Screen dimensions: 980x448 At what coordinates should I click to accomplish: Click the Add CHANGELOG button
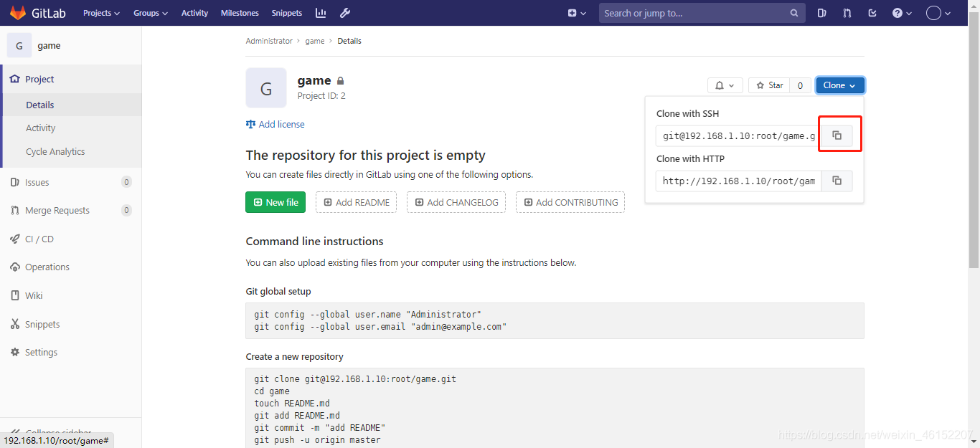457,202
